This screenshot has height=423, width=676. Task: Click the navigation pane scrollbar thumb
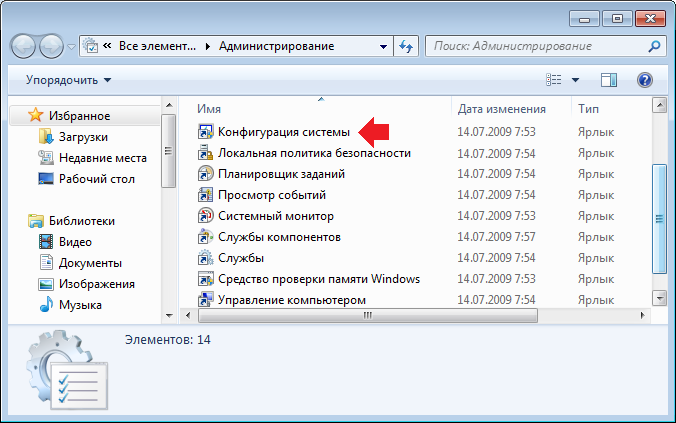pos(169,151)
